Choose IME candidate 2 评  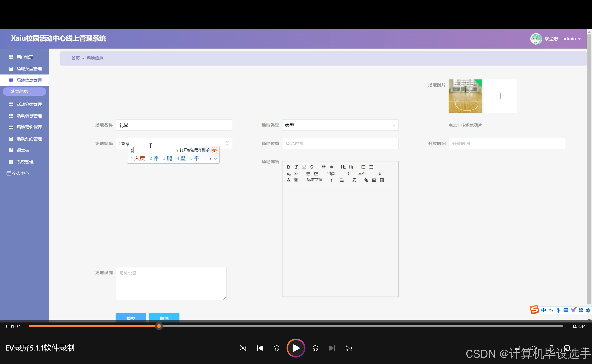[x=154, y=158]
